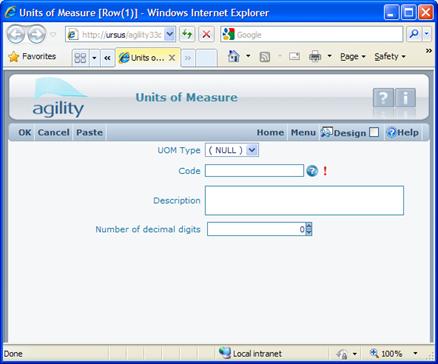Click into the Description text area
This screenshot has height=364, width=438.
[x=304, y=200]
